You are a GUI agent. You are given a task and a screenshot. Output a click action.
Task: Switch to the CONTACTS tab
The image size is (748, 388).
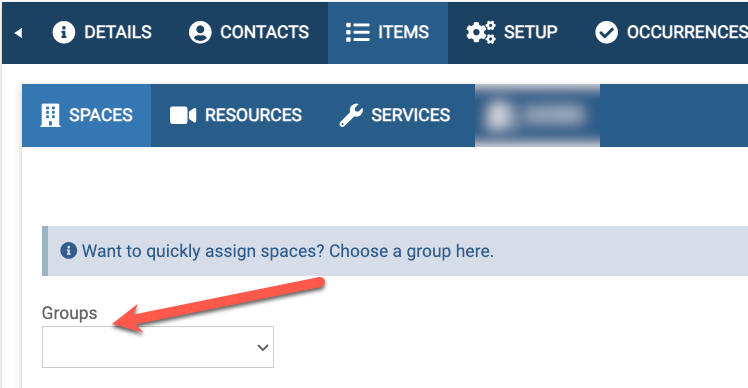point(264,32)
